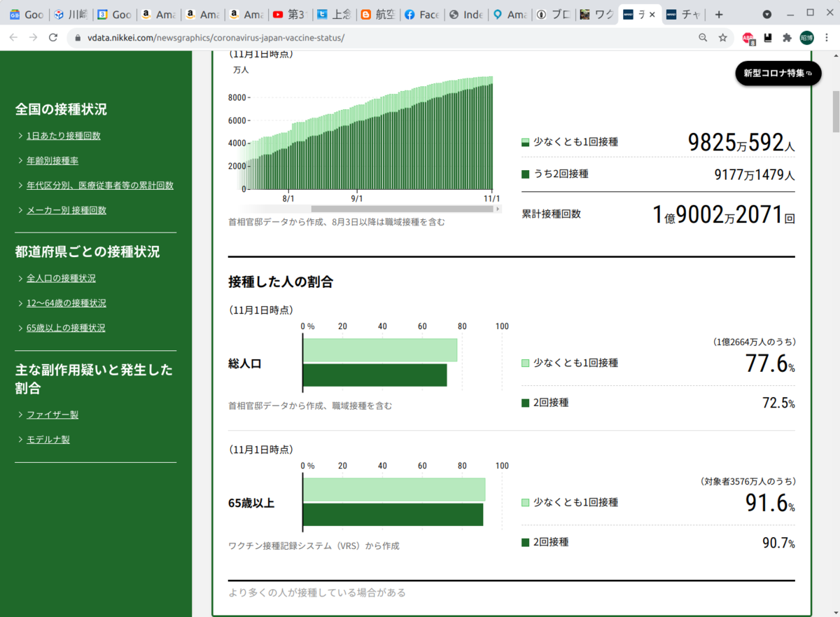Bookmark this page via the star icon
Image resolution: width=840 pixels, height=617 pixels.
(x=722, y=38)
